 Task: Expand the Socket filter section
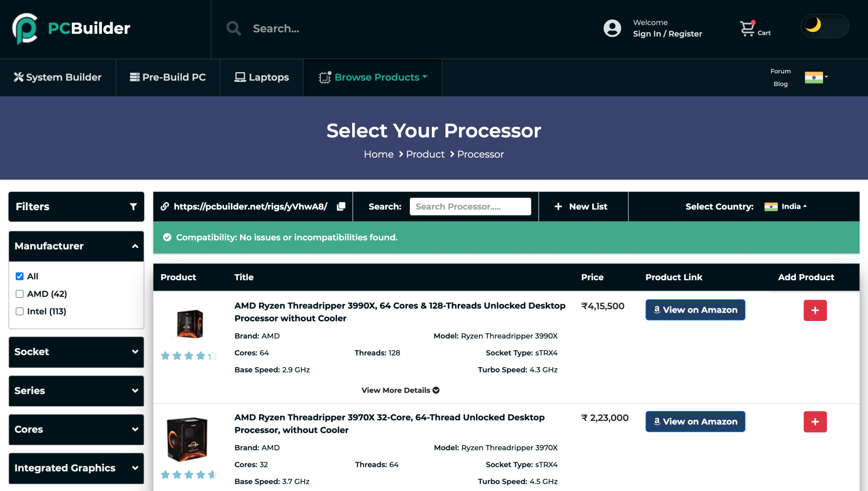[x=76, y=352]
